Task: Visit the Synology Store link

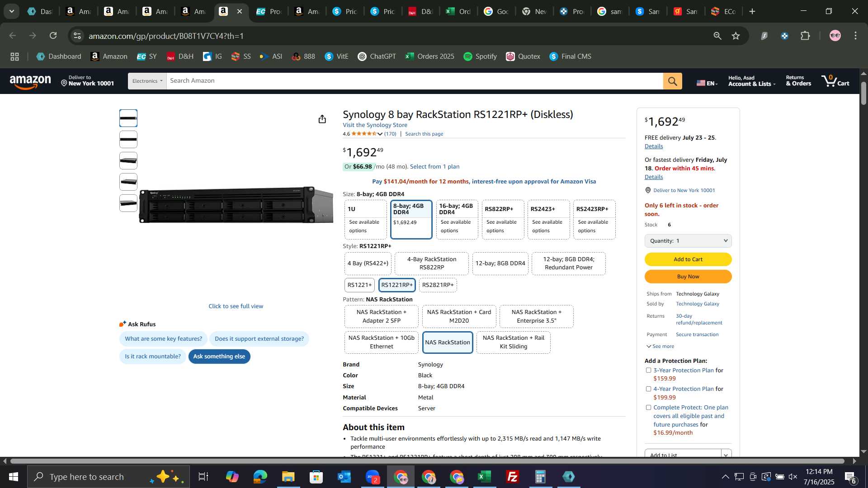Action: pyautogui.click(x=375, y=125)
